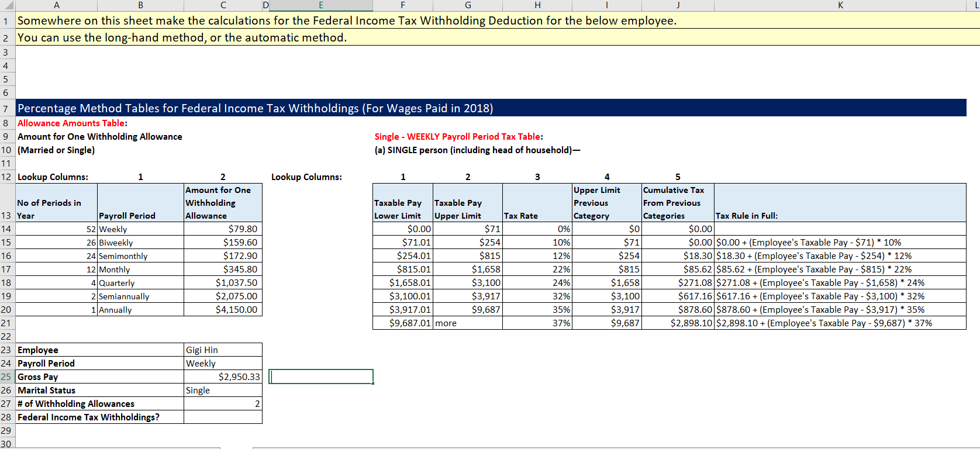The height and width of the screenshot is (449, 980).
Task: Click empty Federal Income Tax Withholdings answer cell
Action: coord(223,417)
